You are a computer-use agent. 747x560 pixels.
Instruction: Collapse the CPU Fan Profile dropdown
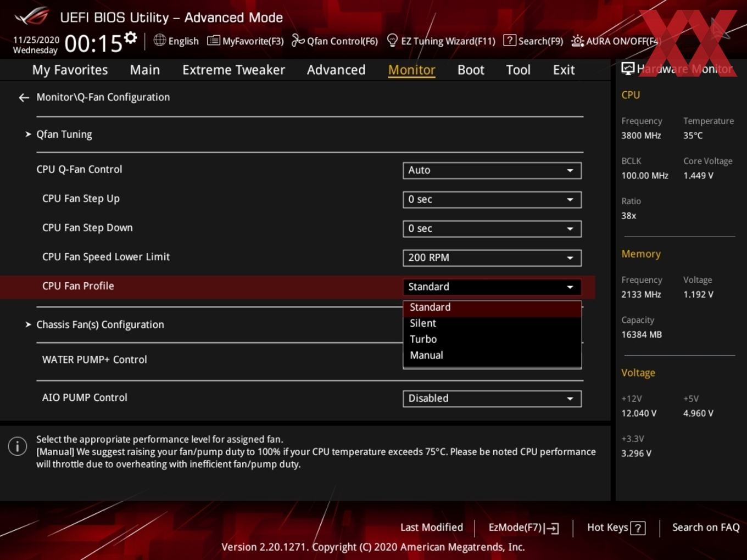coord(492,287)
